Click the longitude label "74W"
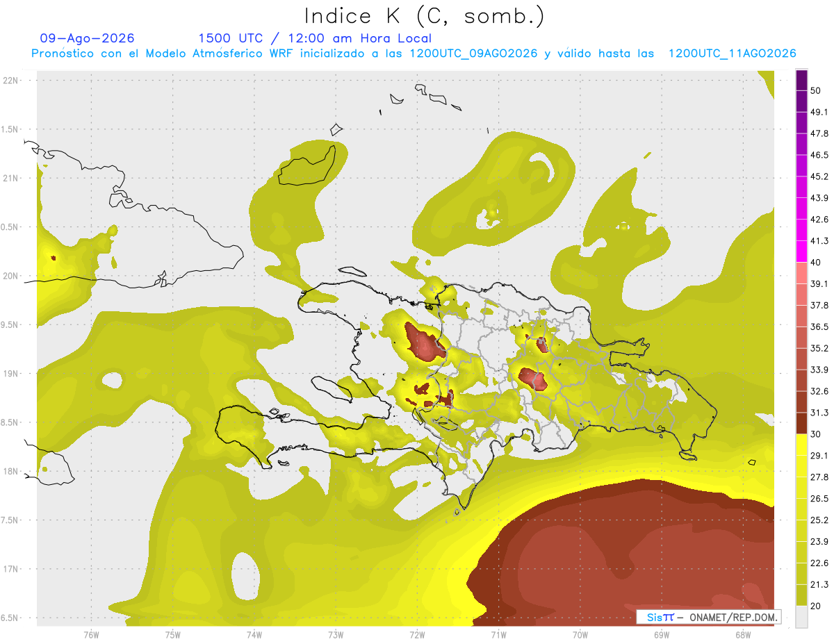Viewport: 834px width, 644px height. pos(254,635)
